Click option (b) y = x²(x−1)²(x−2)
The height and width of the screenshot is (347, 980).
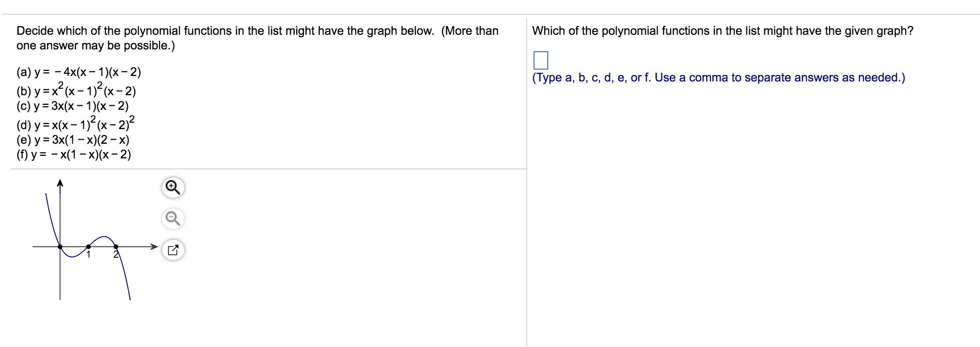(76, 90)
